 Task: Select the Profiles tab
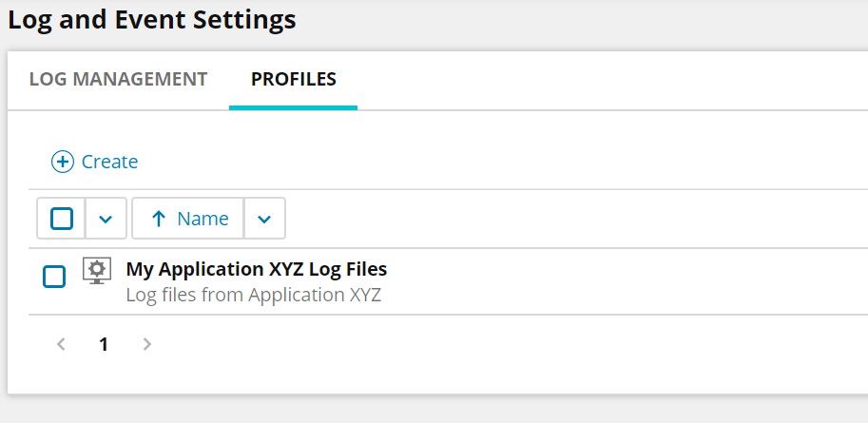pyautogui.click(x=293, y=79)
